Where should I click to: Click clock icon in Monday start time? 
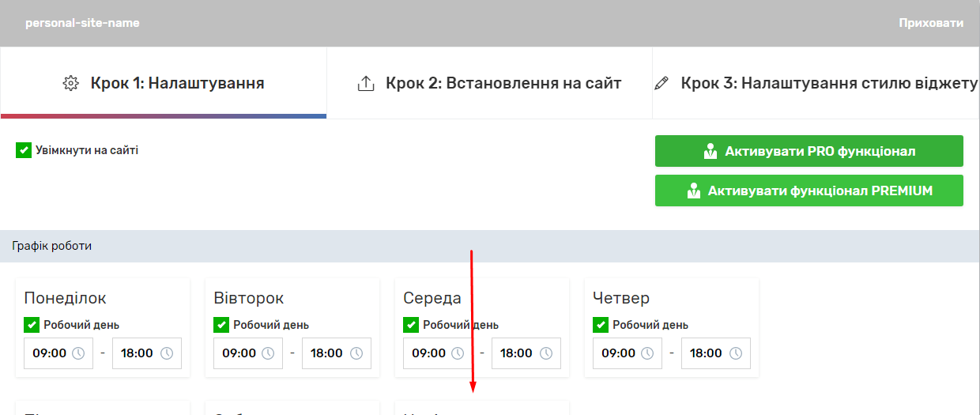pyautogui.click(x=78, y=353)
